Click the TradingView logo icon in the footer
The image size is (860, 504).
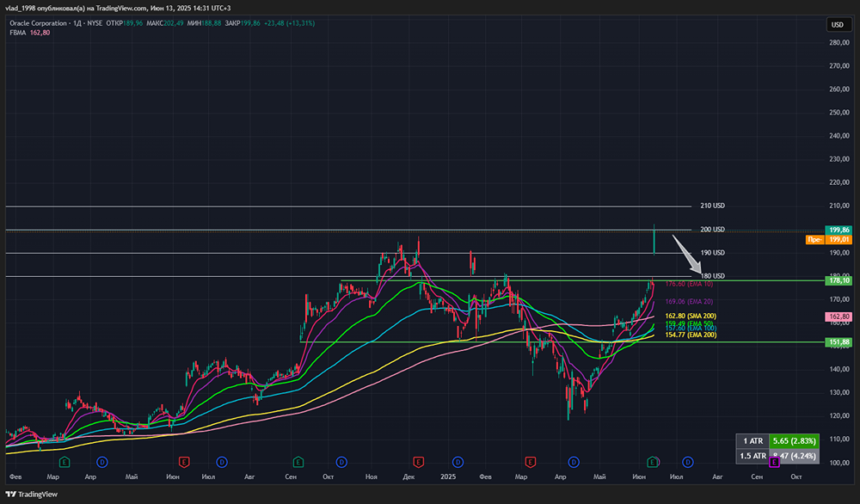tap(12, 495)
